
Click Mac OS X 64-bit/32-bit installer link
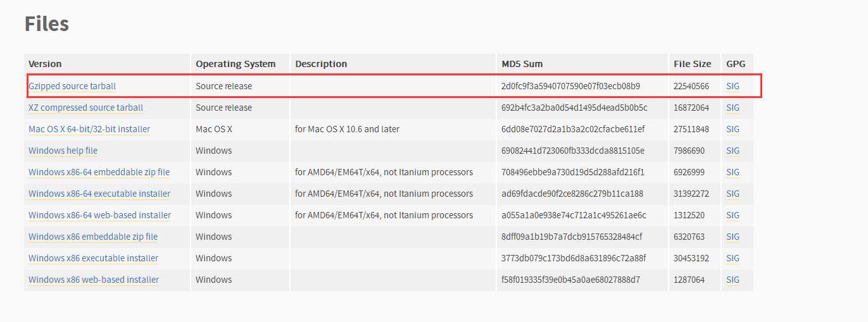click(x=89, y=129)
